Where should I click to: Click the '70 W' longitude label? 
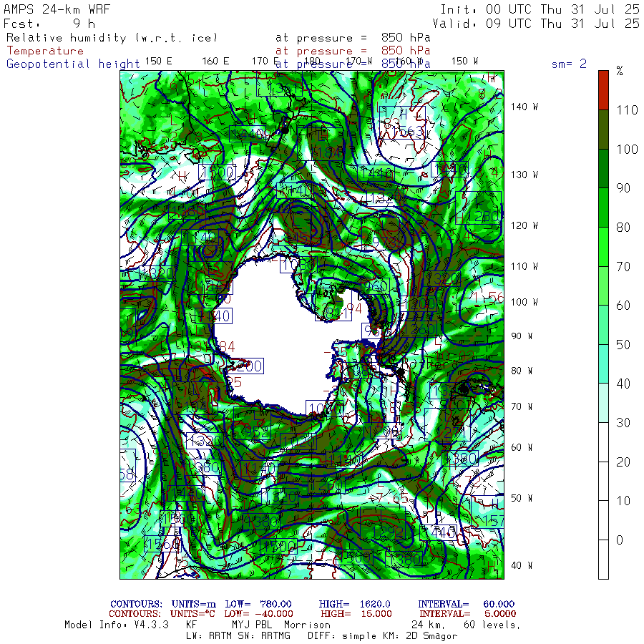tap(522, 406)
